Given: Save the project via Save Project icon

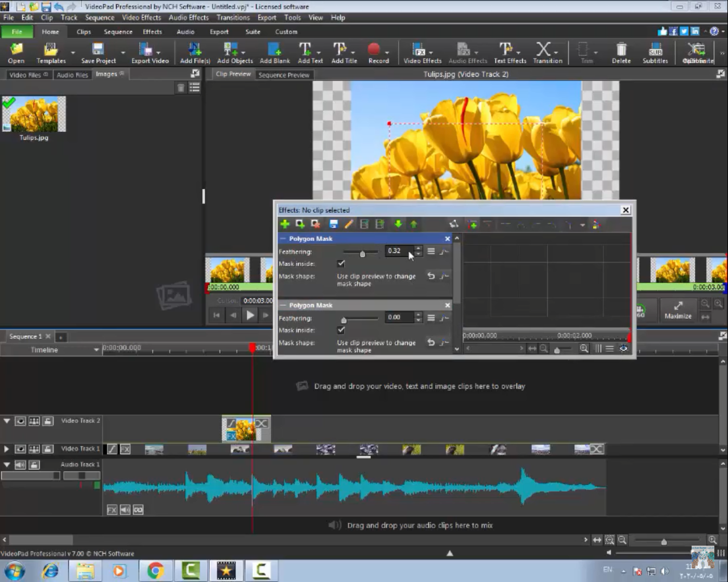Looking at the screenshot, I should 98,53.
